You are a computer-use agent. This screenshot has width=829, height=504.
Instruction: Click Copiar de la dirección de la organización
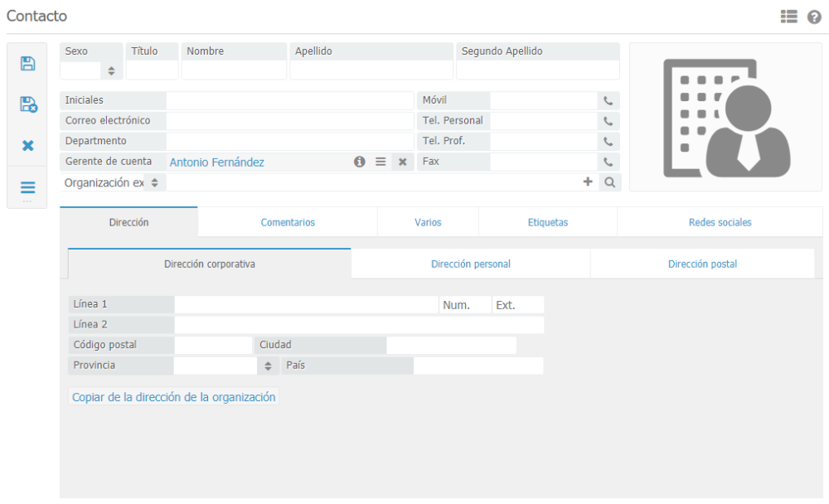tap(173, 397)
